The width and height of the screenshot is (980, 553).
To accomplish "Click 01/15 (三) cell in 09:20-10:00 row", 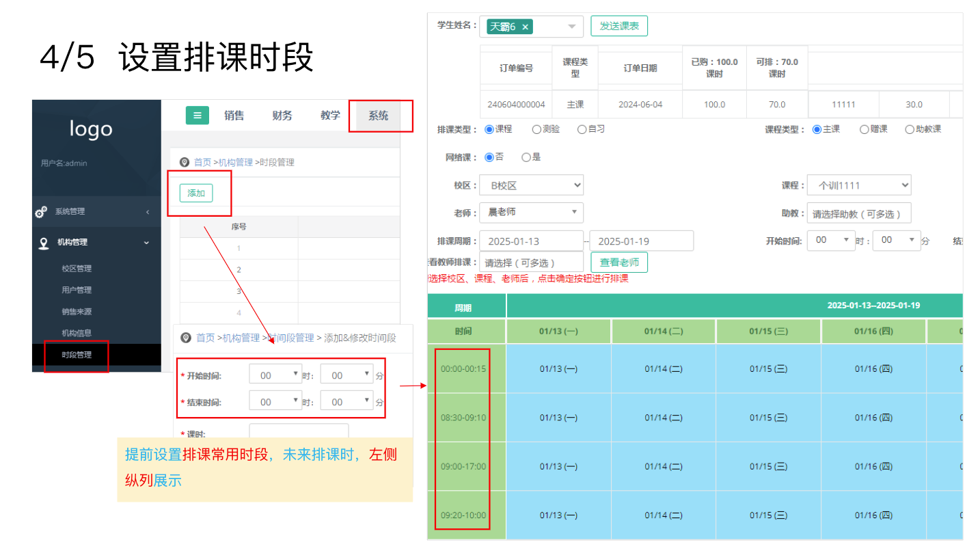I will coord(768,515).
